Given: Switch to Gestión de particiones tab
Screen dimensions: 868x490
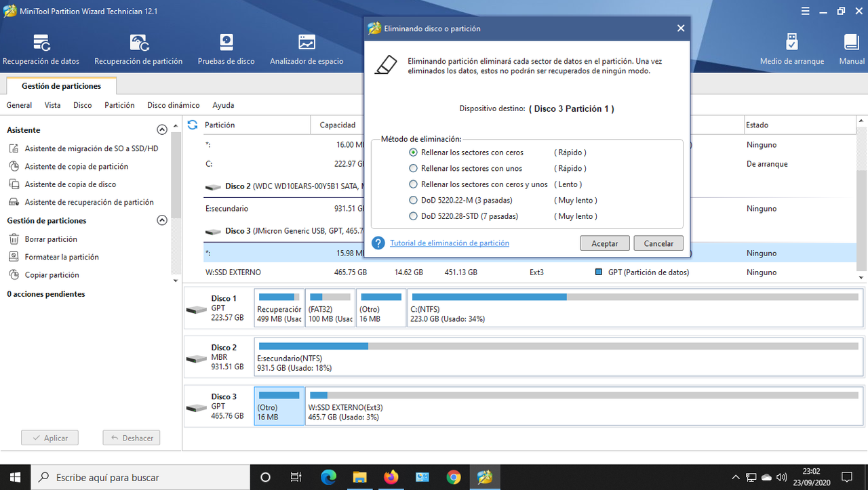Looking at the screenshot, I should (x=62, y=86).
